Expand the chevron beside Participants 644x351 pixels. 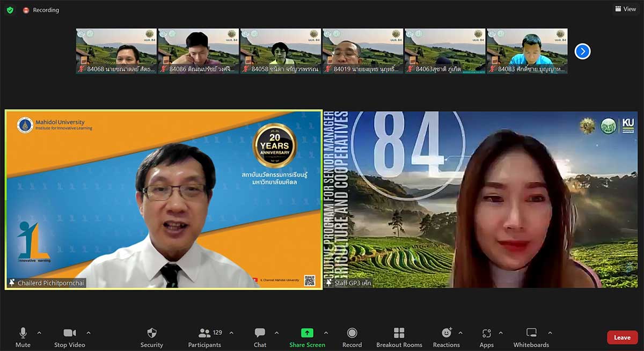tap(231, 333)
